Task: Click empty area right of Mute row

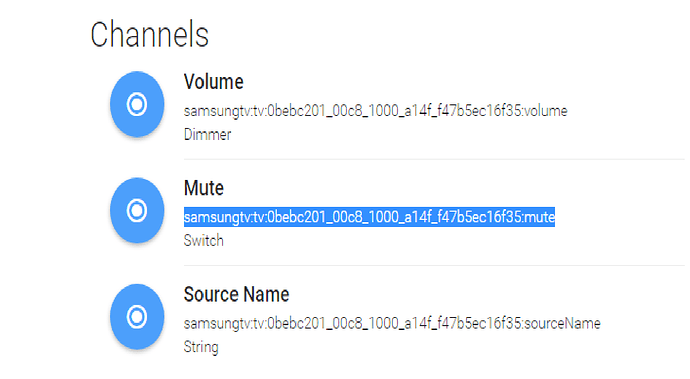Action: click(x=623, y=214)
